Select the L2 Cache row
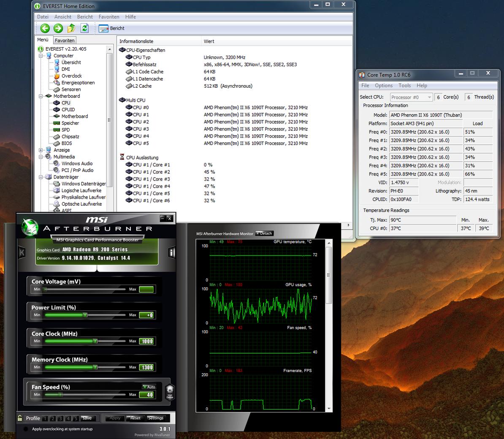This screenshot has height=439, width=504. [189, 86]
